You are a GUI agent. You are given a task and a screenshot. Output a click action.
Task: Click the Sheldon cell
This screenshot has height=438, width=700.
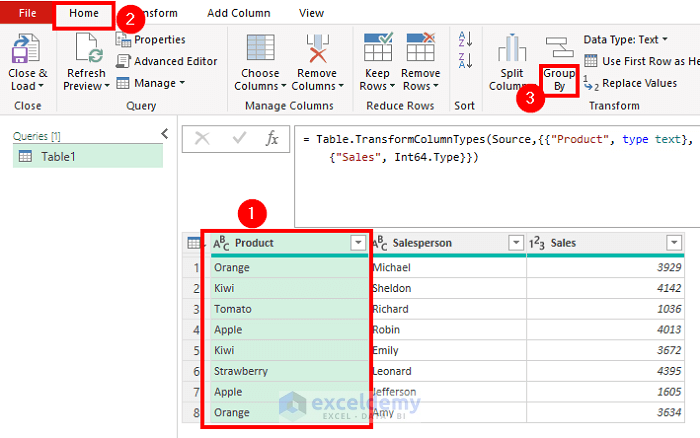coord(449,288)
